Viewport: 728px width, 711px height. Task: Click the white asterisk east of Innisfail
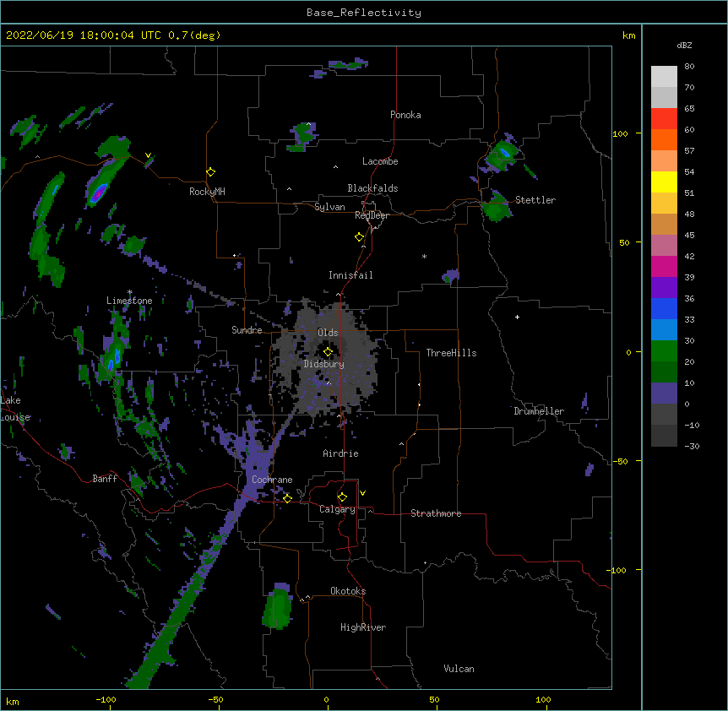424,256
